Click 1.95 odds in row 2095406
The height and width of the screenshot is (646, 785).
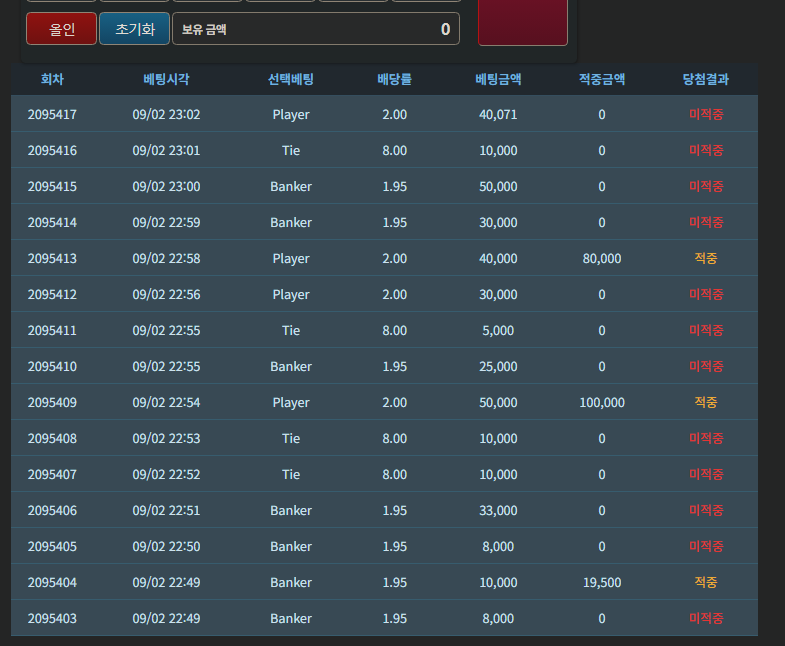coord(395,511)
